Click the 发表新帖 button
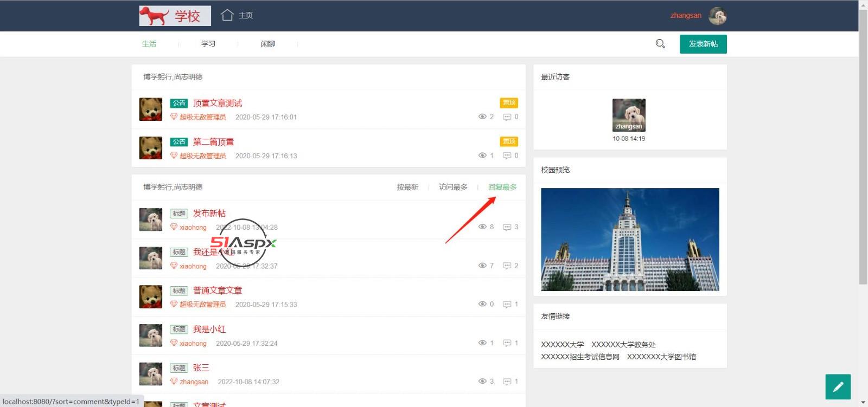This screenshot has height=407, width=868. click(703, 44)
